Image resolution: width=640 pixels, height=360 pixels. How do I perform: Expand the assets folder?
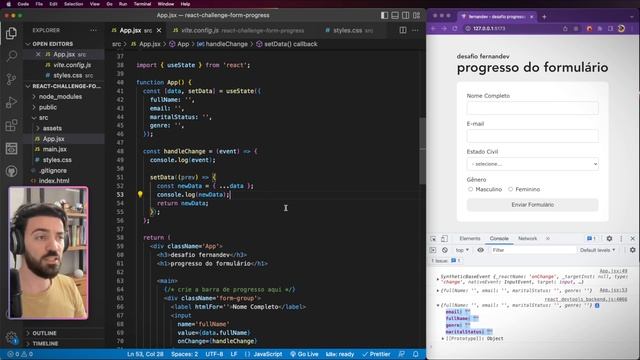[52, 128]
